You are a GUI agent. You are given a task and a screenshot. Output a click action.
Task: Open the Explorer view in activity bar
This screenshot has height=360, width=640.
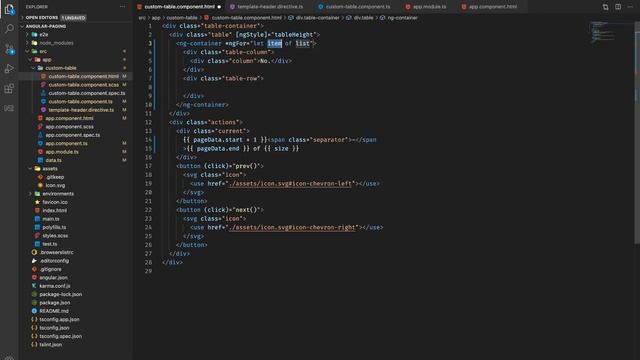9,9
